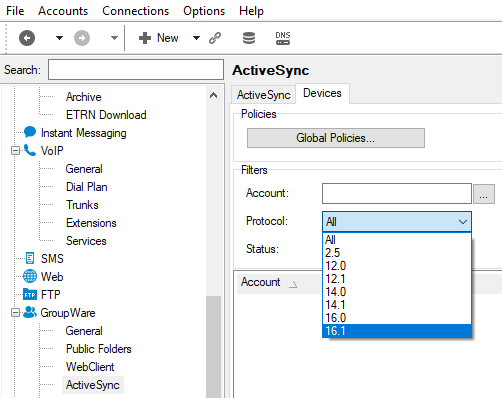Click into the Search input field
Screen dimensions: 502x398
[136, 70]
